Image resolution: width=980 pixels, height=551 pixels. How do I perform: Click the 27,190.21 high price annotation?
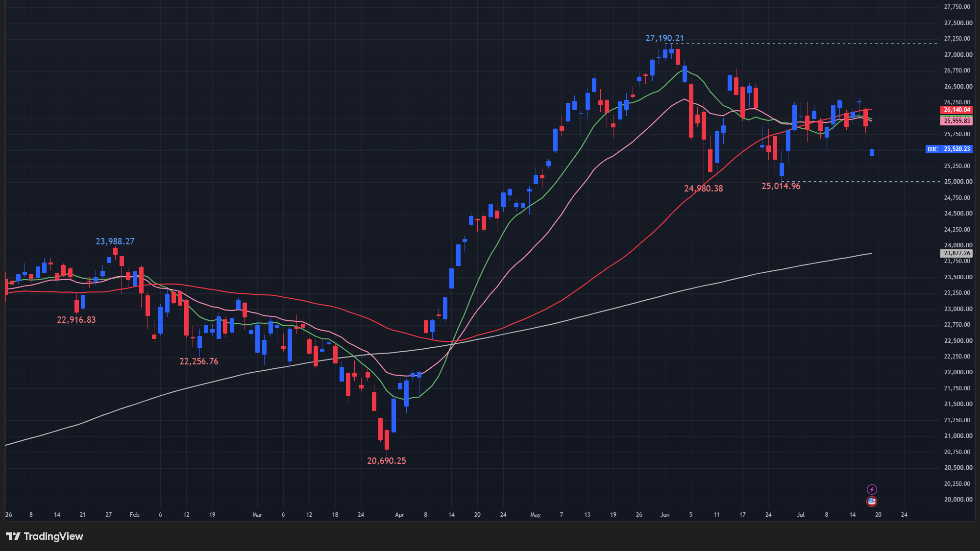click(664, 38)
